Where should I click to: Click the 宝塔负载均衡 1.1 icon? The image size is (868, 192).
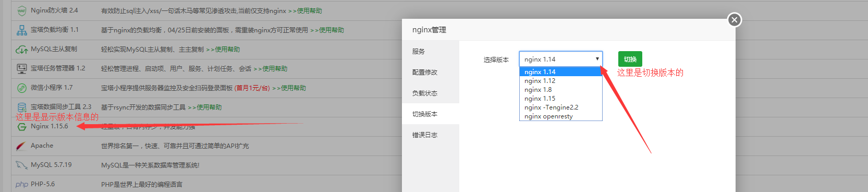coord(21,30)
